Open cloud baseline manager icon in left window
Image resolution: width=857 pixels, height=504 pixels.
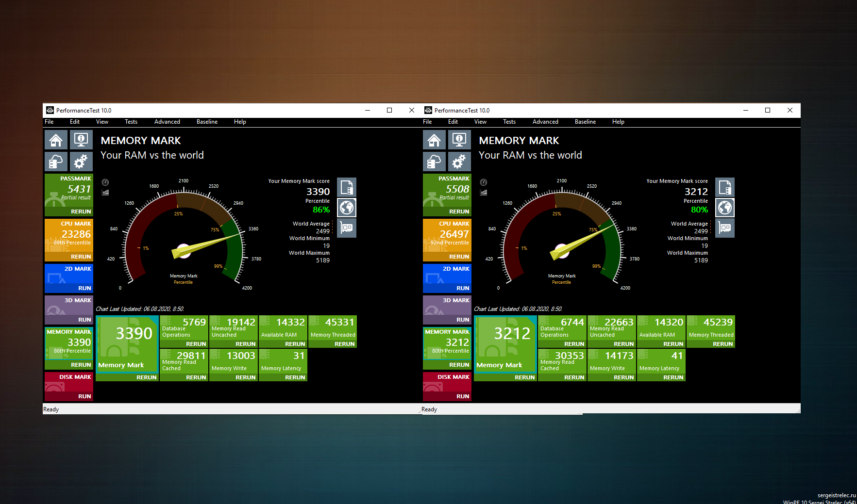[56, 161]
